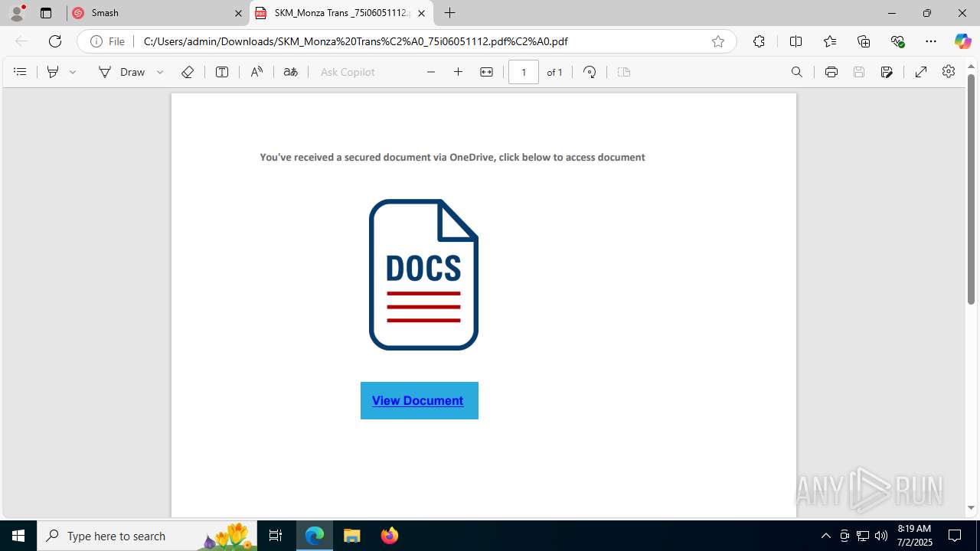This screenshot has height=551, width=980.
Task: Show hidden system tray icons
Action: point(825,536)
